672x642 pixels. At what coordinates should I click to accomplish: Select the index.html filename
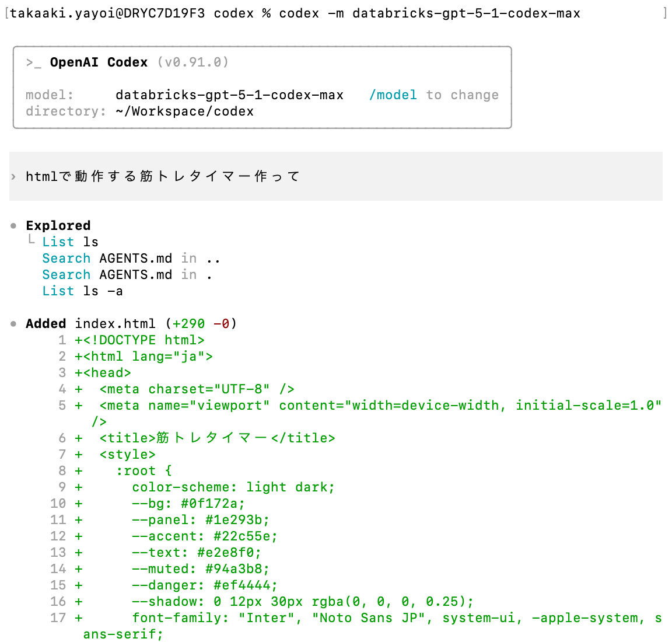(116, 323)
